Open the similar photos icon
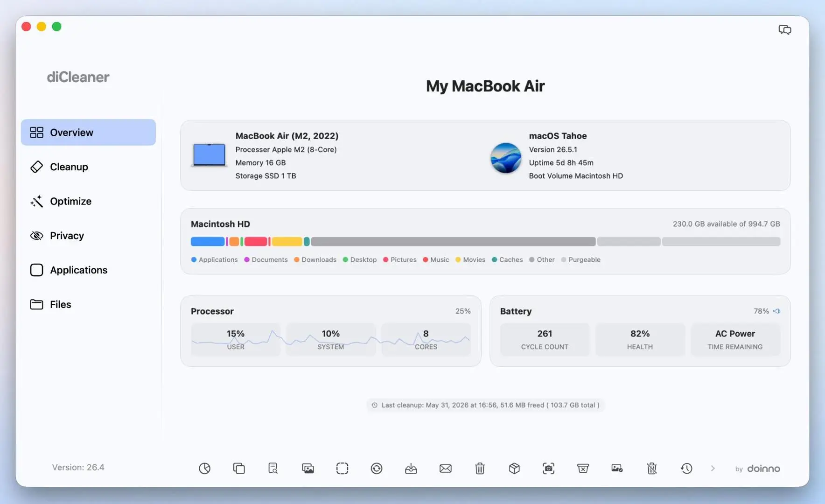This screenshot has width=825, height=504. pos(308,468)
